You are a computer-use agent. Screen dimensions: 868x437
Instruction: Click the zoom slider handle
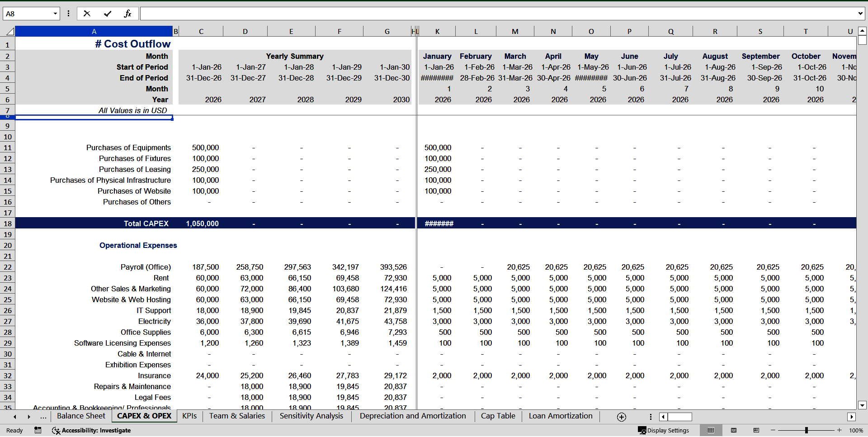tap(806, 430)
